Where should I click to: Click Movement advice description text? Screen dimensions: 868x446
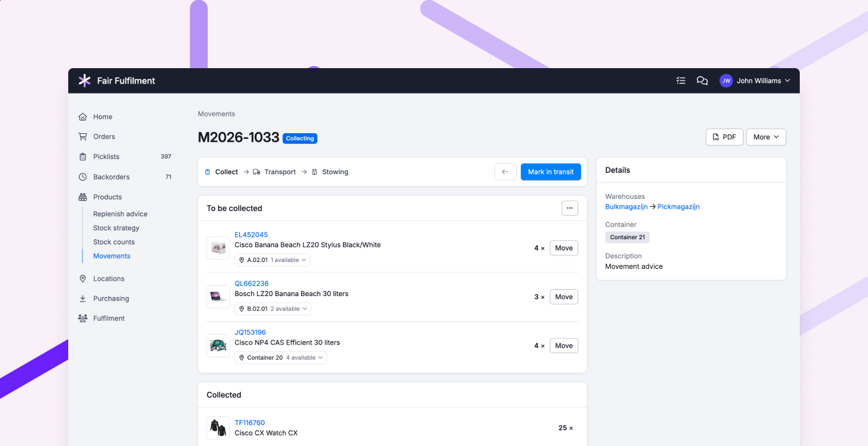point(634,266)
